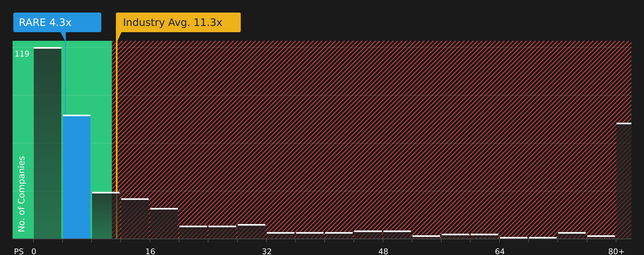Click the 80+ axis tick label
The width and height of the screenshot is (644, 255).
[616, 251]
